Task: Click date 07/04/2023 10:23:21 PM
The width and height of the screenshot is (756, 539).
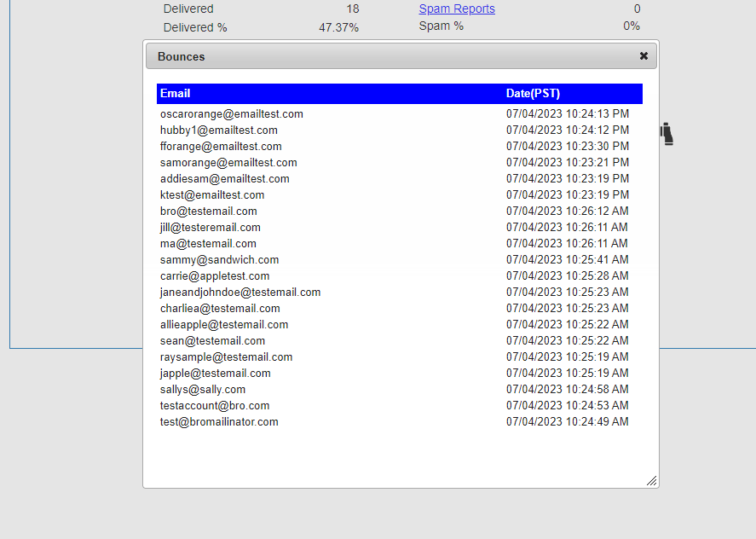Action: pos(568,163)
